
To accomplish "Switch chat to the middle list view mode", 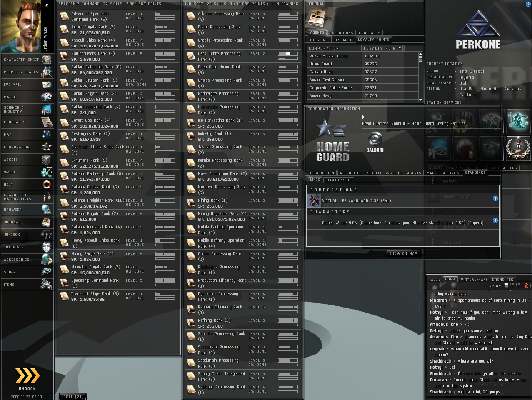I will (512, 285).
